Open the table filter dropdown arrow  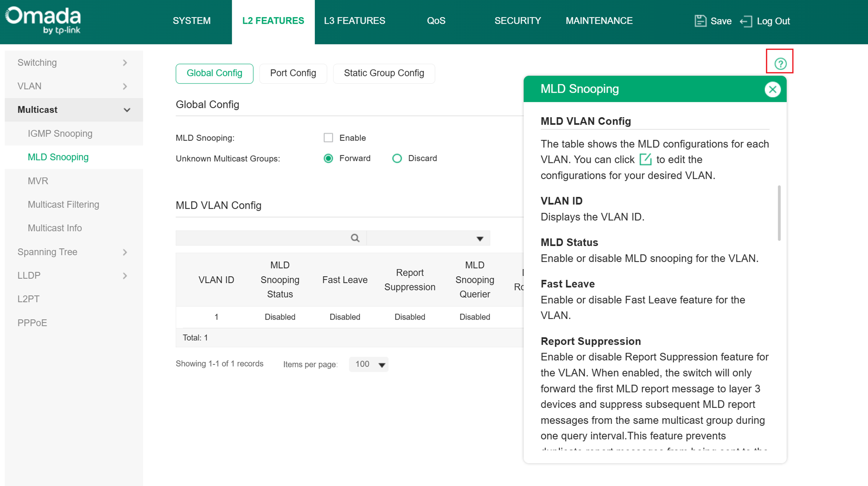(x=480, y=239)
